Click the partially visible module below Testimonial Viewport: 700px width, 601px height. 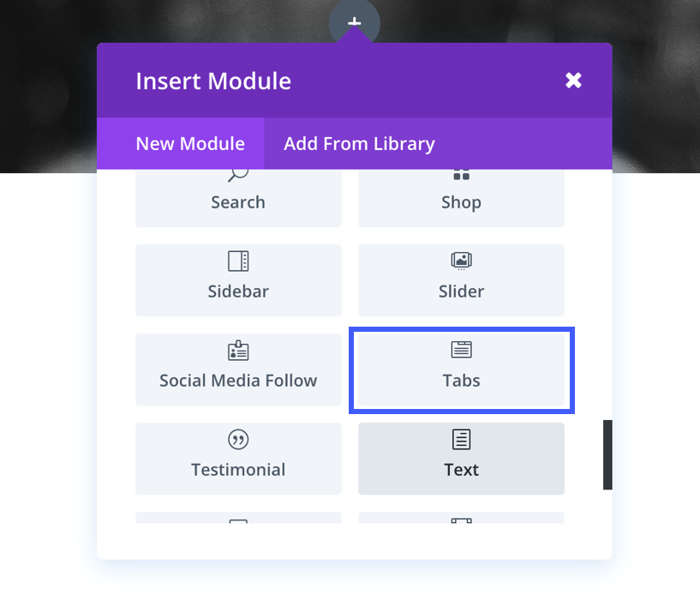238,518
